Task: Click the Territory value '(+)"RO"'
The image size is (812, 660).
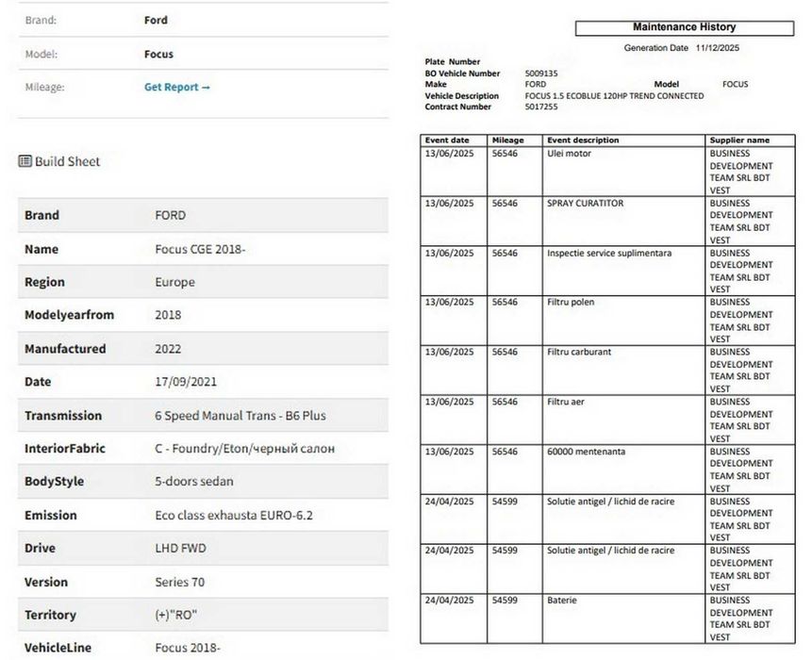Action: pyautogui.click(x=176, y=615)
